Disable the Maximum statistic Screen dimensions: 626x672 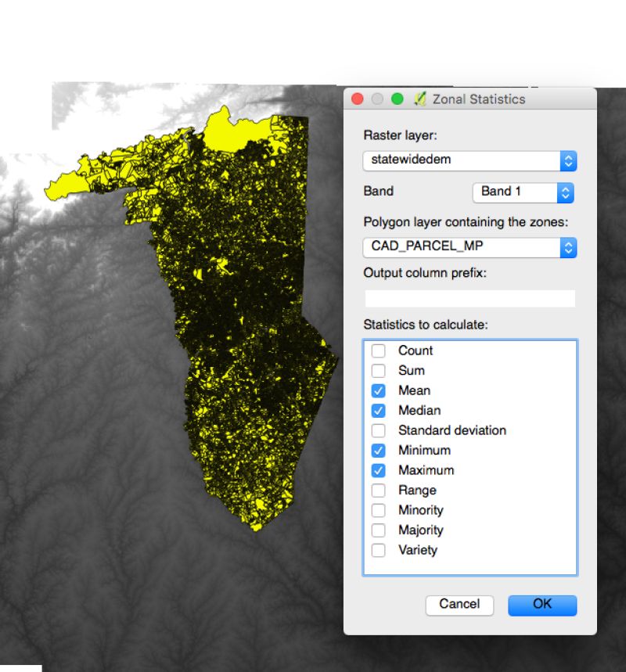click(378, 470)
